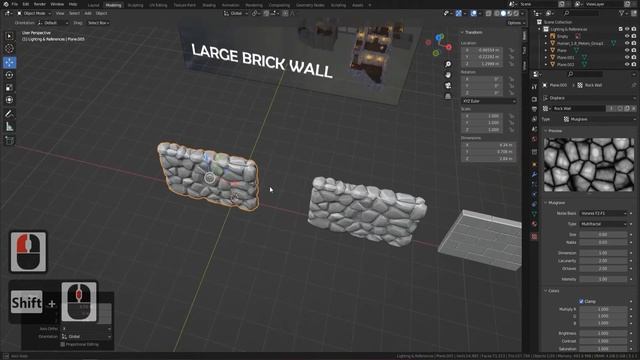Open Orientation Default dropdown
The height and width of the screenshot is (360, 640).
pyautogui.click(x=53, y=23)
